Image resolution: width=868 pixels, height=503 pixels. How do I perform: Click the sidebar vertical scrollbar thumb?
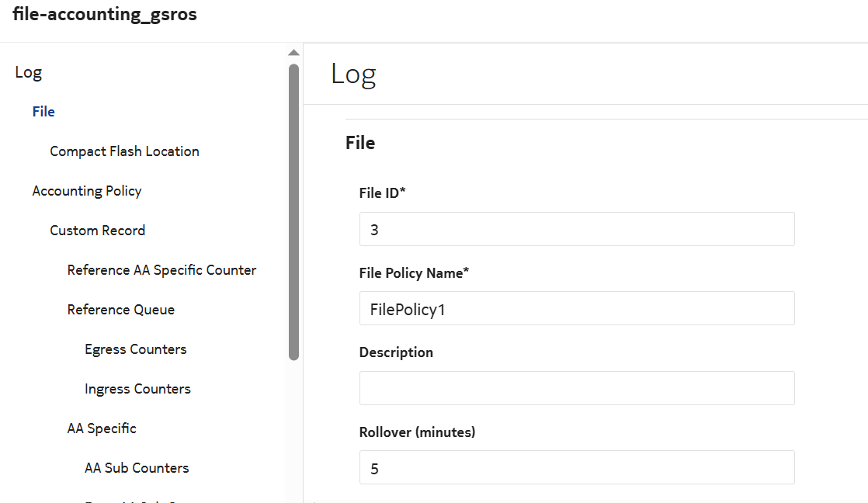tap(293, 210)
